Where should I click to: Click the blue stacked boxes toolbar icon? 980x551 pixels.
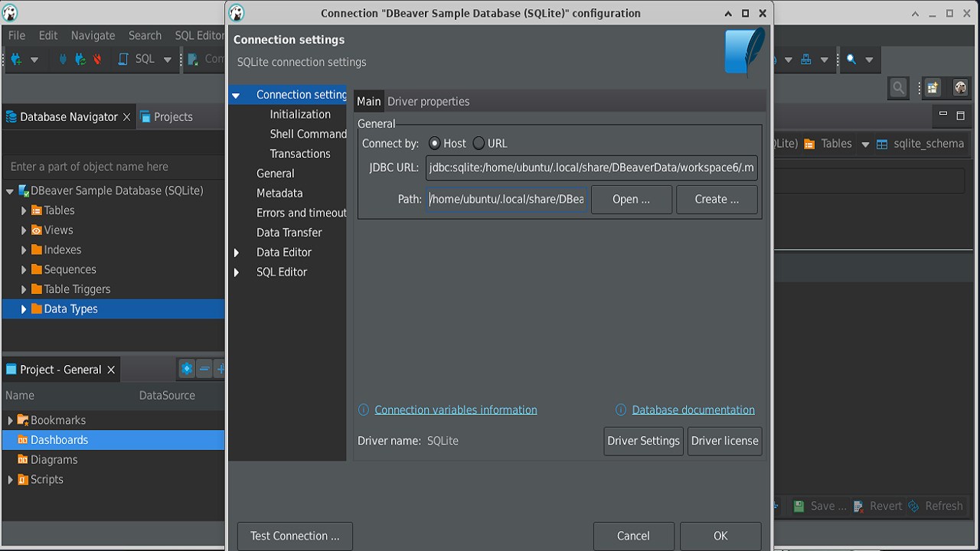tap(805, 59)
